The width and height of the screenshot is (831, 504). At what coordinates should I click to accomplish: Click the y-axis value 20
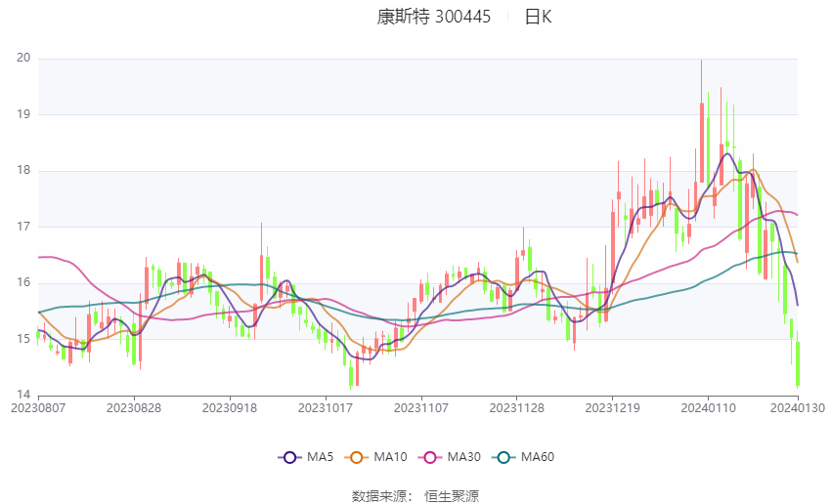click(23, 58)
